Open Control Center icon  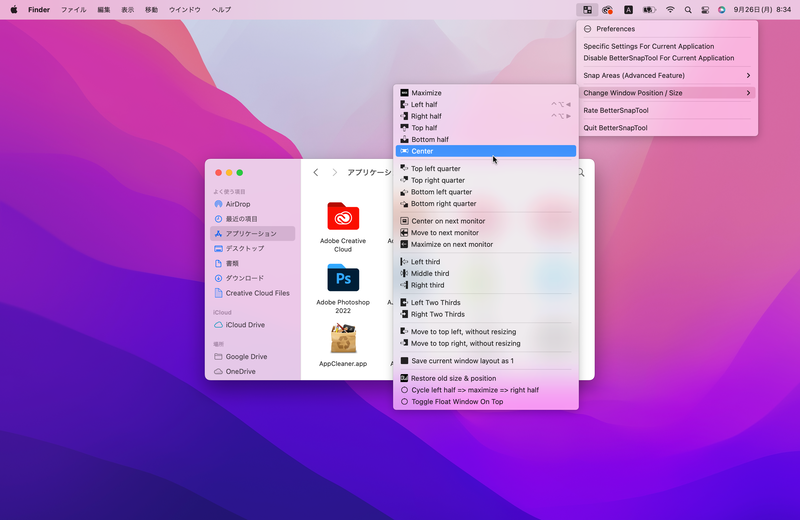pyautogui.click(x=705, y=10)
